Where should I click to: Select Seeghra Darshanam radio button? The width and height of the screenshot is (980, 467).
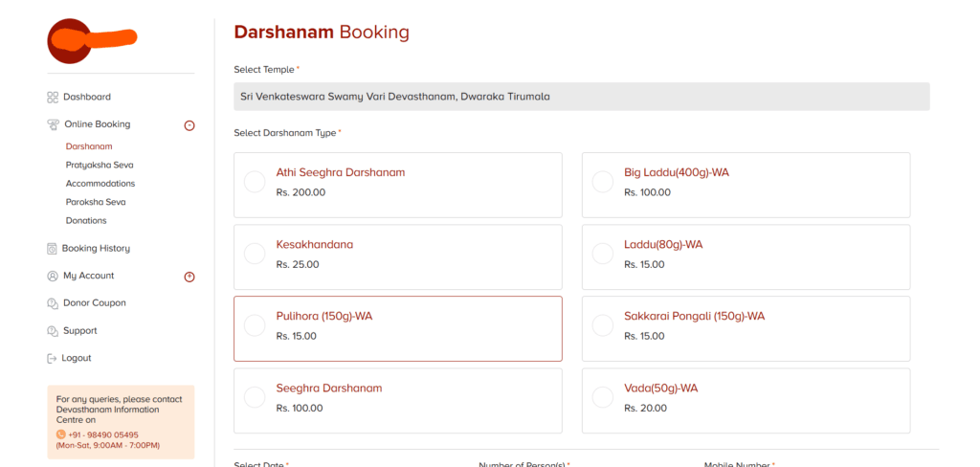coord(255,397)
